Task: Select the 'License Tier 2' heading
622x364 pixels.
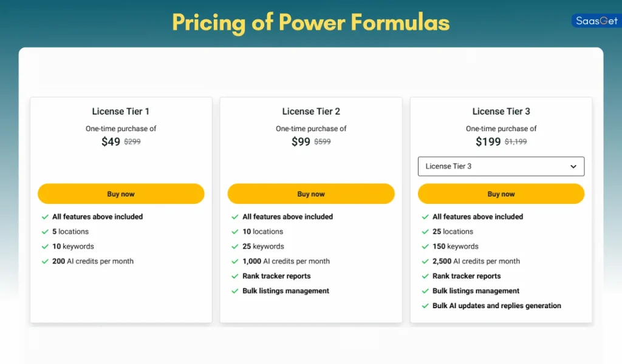Action: click(310, 111)
